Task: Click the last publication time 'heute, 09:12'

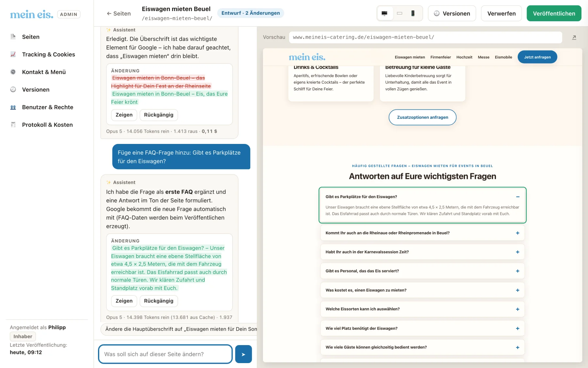Action: pyautogui.click(x=26, y=352)
